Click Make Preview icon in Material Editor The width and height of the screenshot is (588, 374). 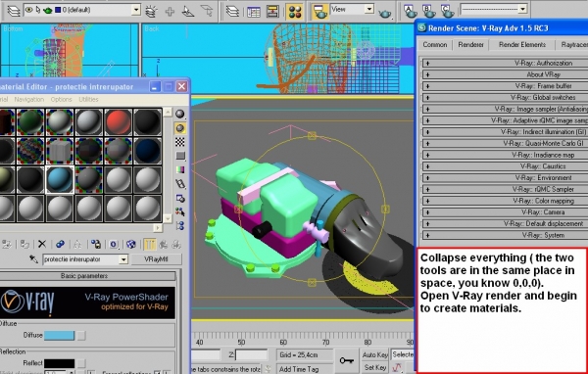[x=180, y=184]
